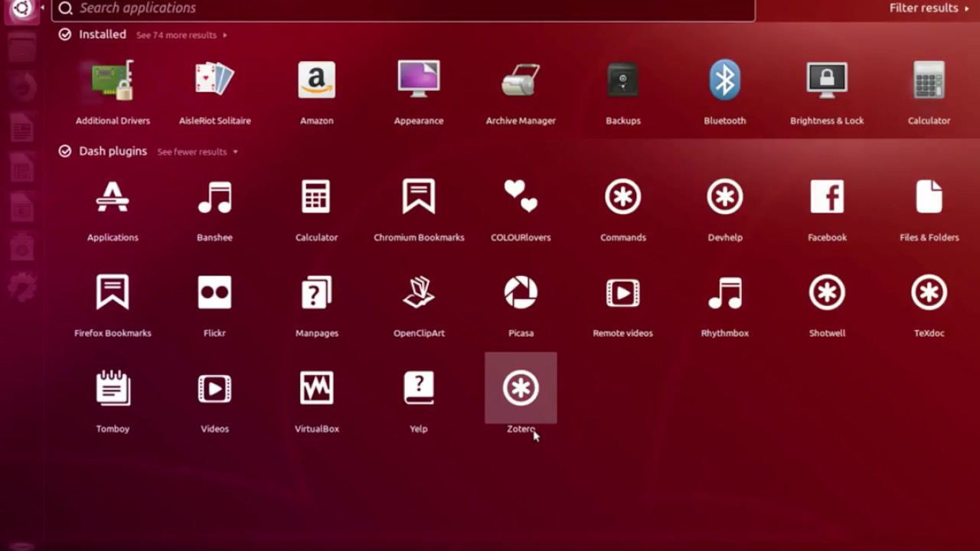Toggle the Banshee dash plugin
This screenshot has width=980, height=551.
pos(214,197)
